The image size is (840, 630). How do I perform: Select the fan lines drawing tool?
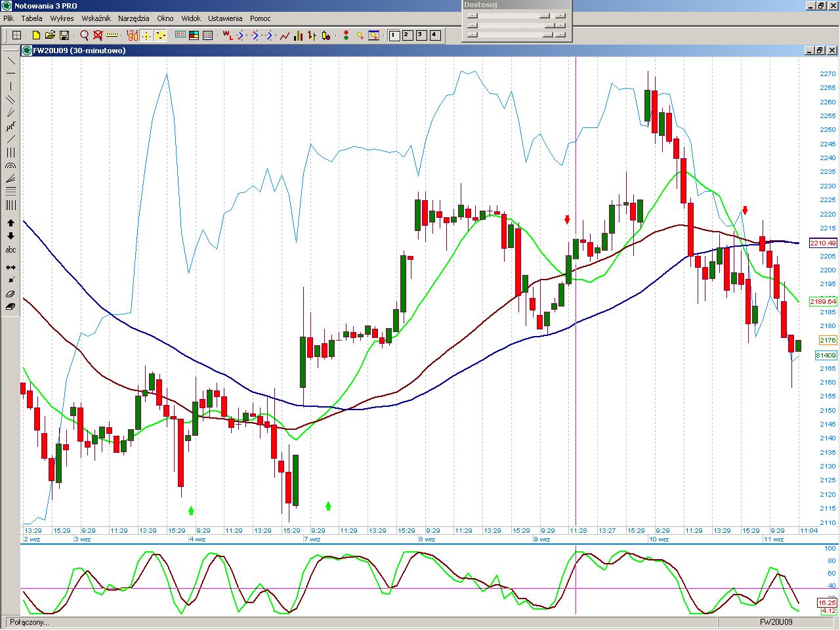pos(10,178)
